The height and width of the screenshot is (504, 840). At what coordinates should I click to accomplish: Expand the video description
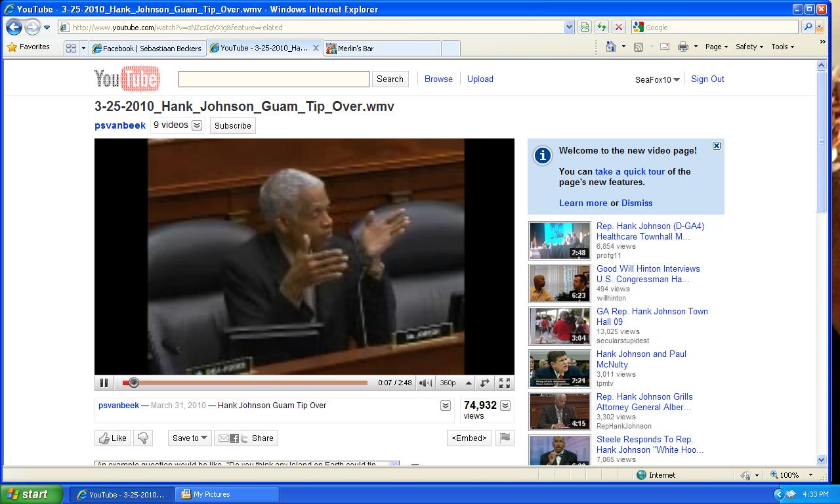click(x=445, y=406)
